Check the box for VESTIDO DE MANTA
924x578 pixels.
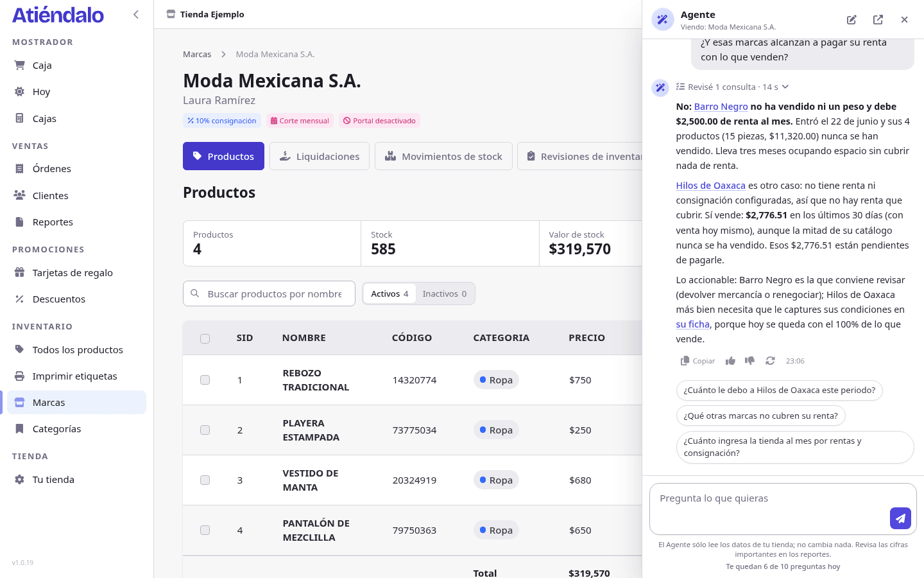[205, 480]
